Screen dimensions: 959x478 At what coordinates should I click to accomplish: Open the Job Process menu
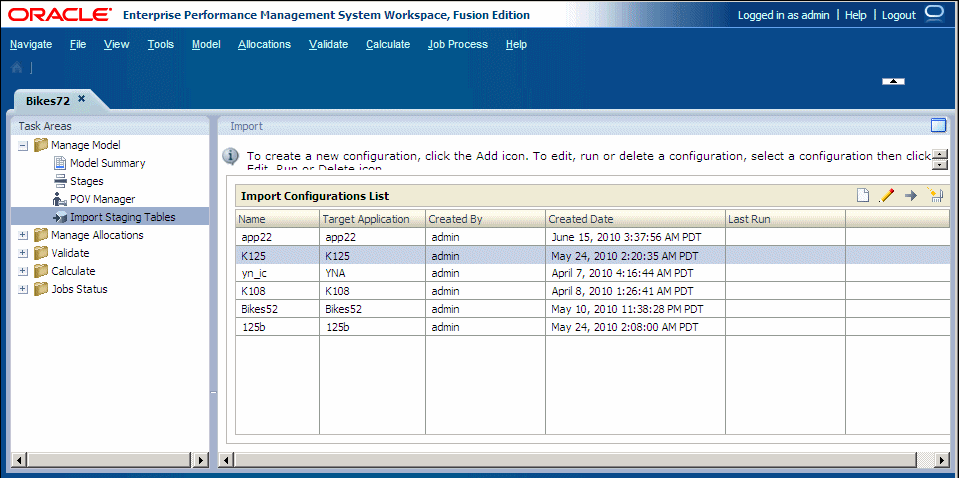458,44
